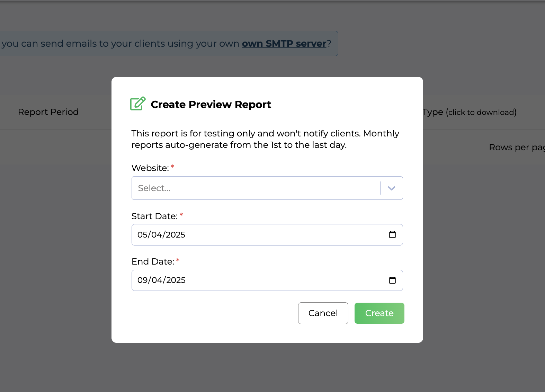Screen dimensions: 545x392
Task: Click the Website field label
Action: pyautogui.click(x=150, y=168)
